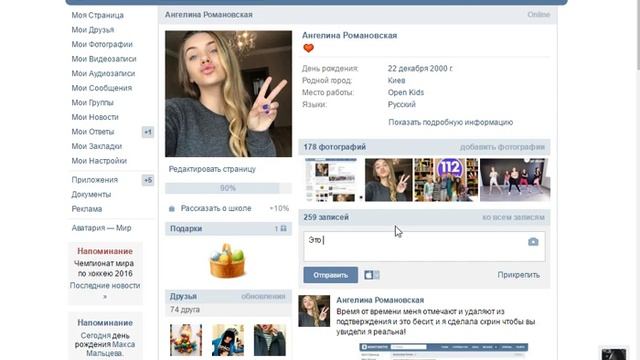This screenshot has height=360, width=640.
Task: Go to Мои Группы
Action: click(93, 102)
